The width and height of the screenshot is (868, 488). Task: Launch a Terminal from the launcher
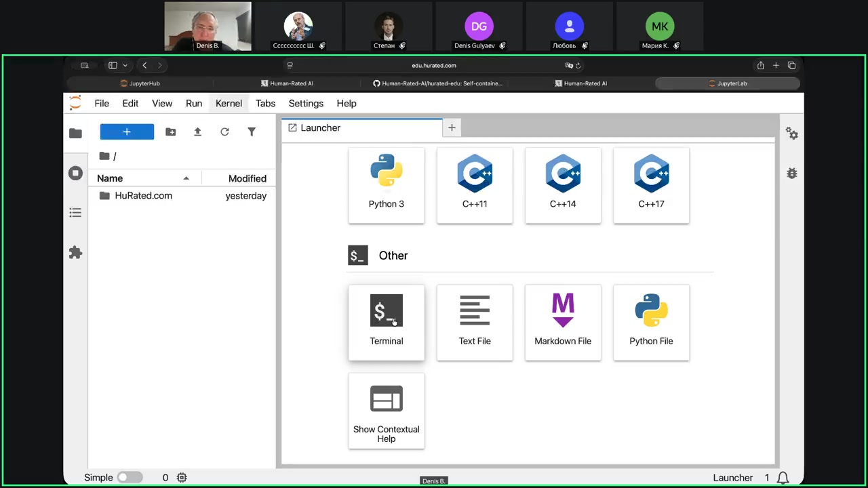click(x=386, y=322)
